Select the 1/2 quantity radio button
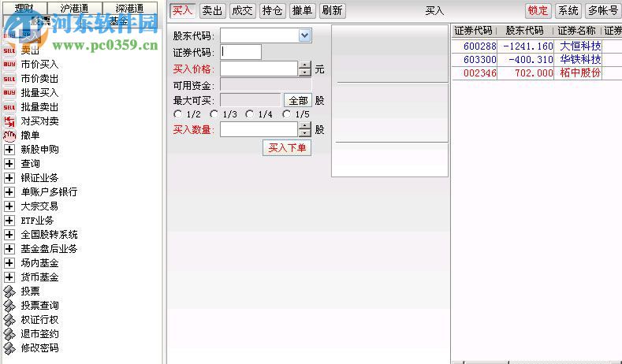 (177, 114)
